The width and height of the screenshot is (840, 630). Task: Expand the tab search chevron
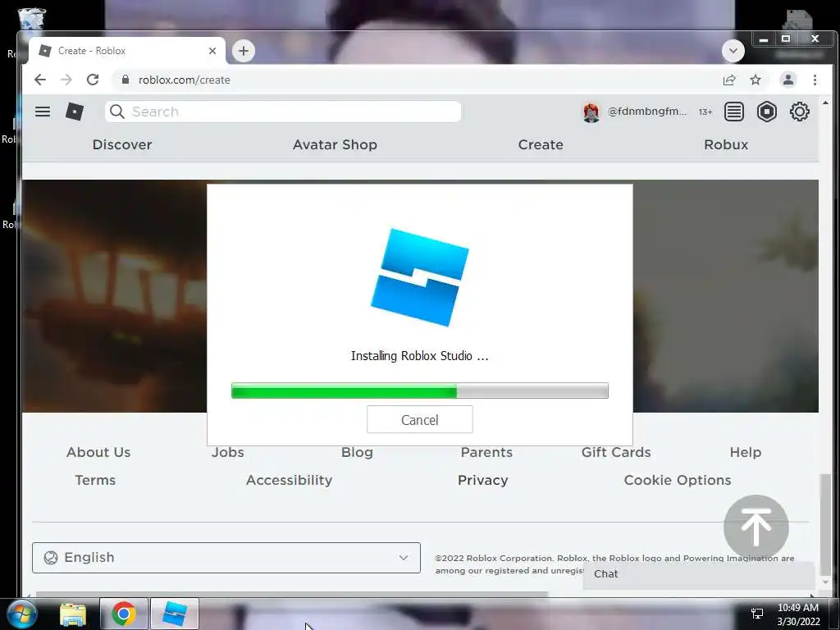pyautogui.click(x=733, y=51)
